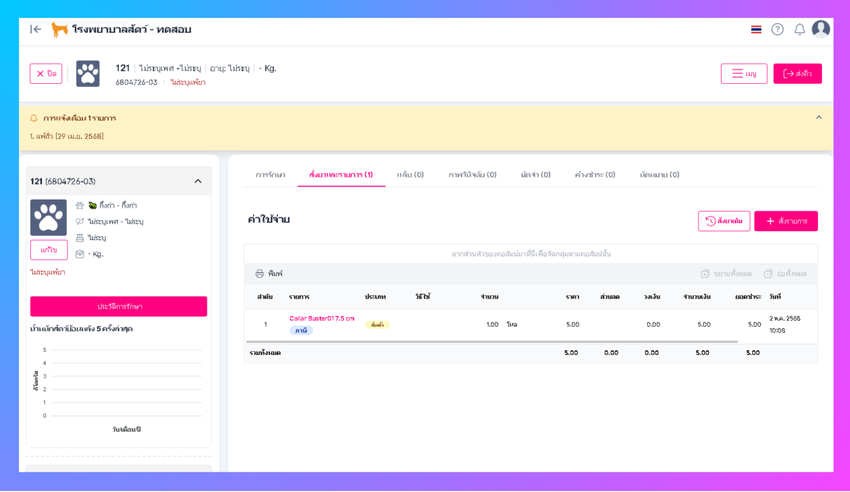Collapse the 121 (6804726-03) patient panel
The image size is (850, 492).
click(x=198, y=182)
